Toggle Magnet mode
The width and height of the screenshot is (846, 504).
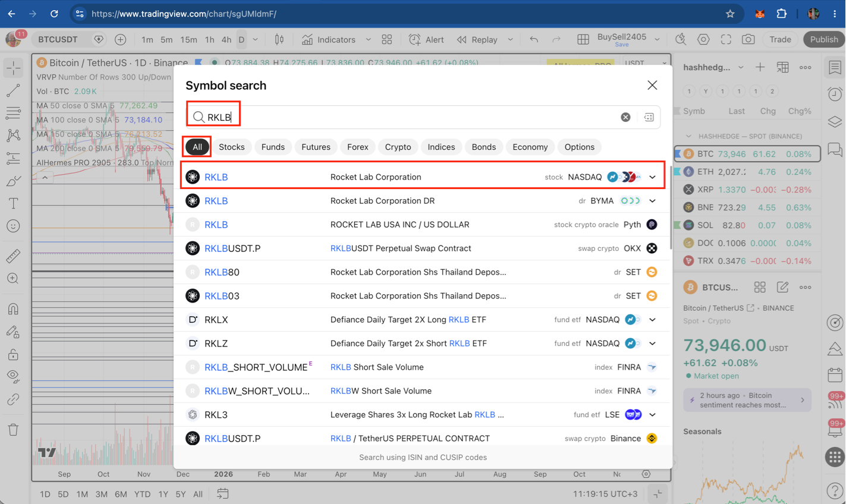point(13,309)
